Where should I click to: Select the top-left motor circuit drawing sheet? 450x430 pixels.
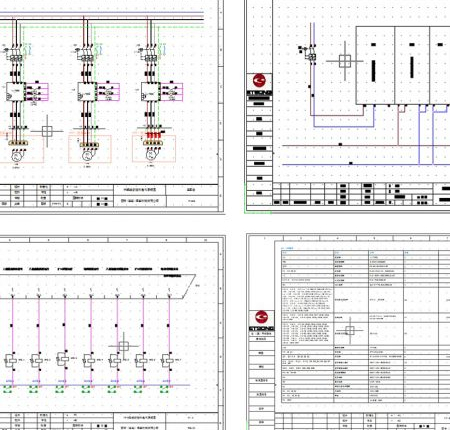112,107
